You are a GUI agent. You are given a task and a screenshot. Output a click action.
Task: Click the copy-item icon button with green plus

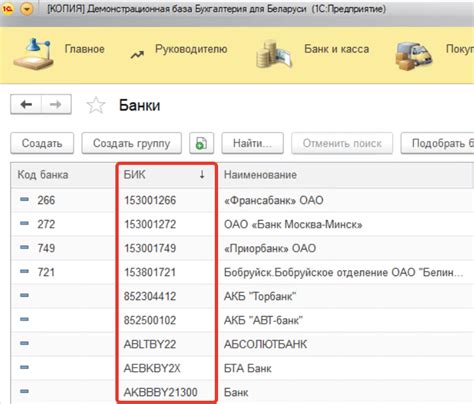pos(201,143)
